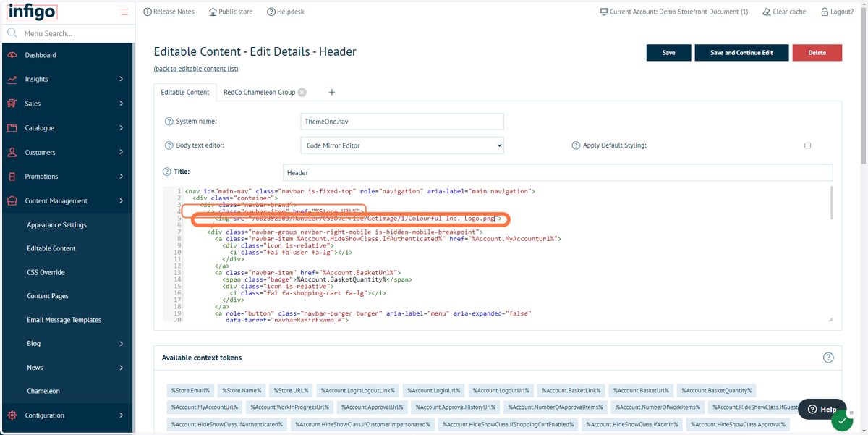Click the Promotions icon in sidebar
The height and width of the screenshot is (435, 868).
click(x=12, y=177)
